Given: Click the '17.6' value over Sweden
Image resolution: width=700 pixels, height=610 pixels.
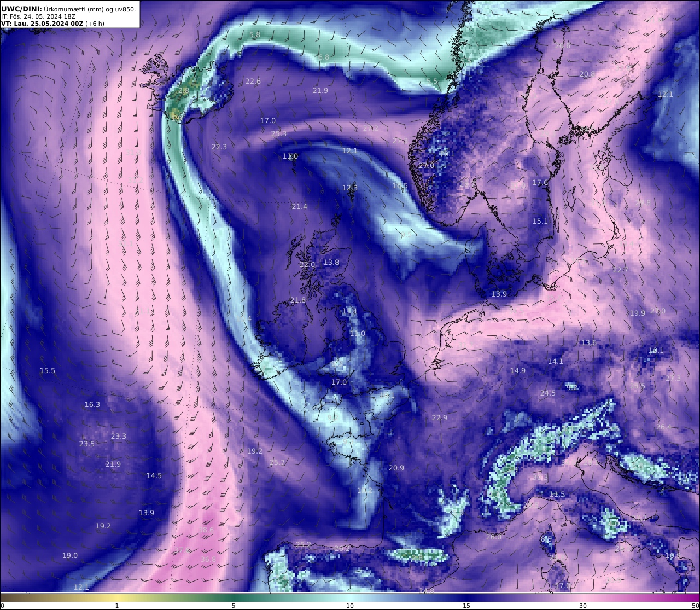Looking at the screenshot, I should click(x=540, y=182).
